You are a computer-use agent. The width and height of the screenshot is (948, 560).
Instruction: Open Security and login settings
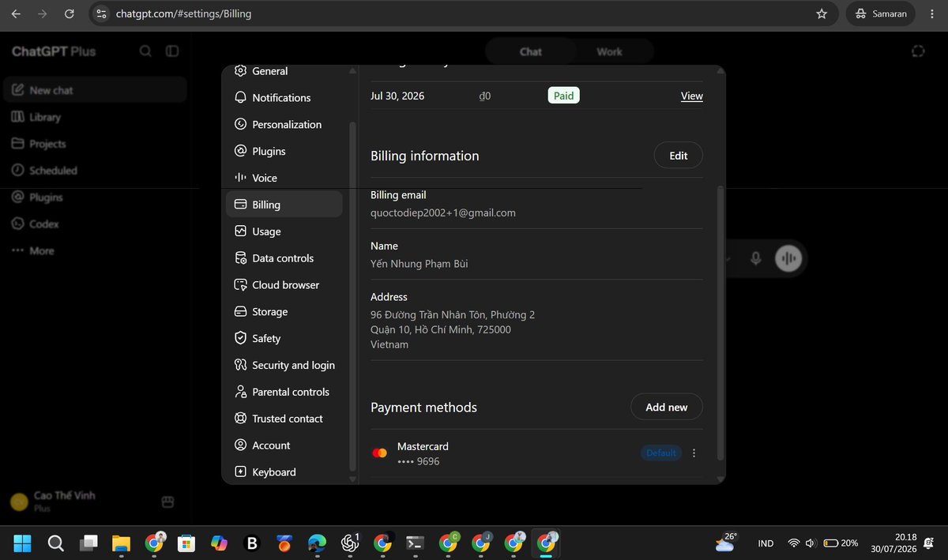pos(284,365)
